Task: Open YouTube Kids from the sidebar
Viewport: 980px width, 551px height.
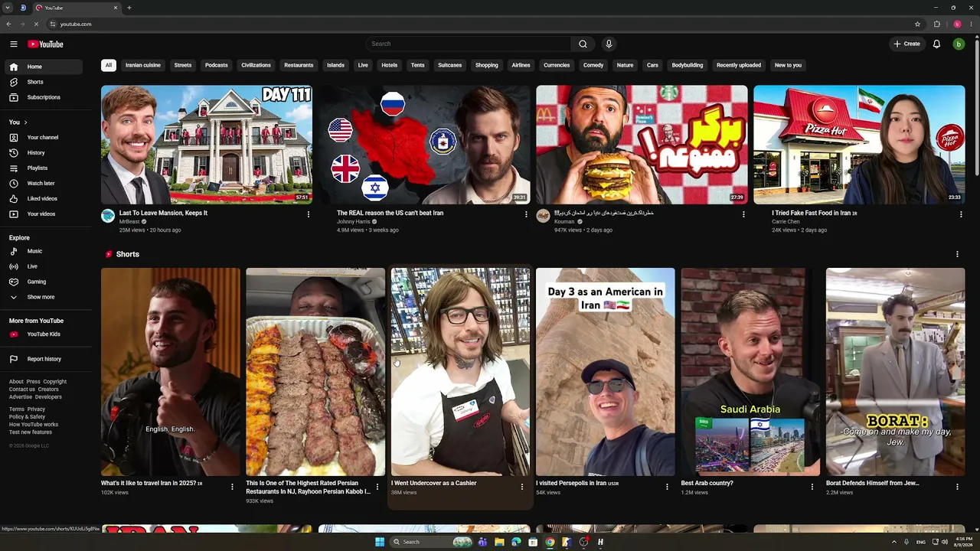Action: [43, 334]
